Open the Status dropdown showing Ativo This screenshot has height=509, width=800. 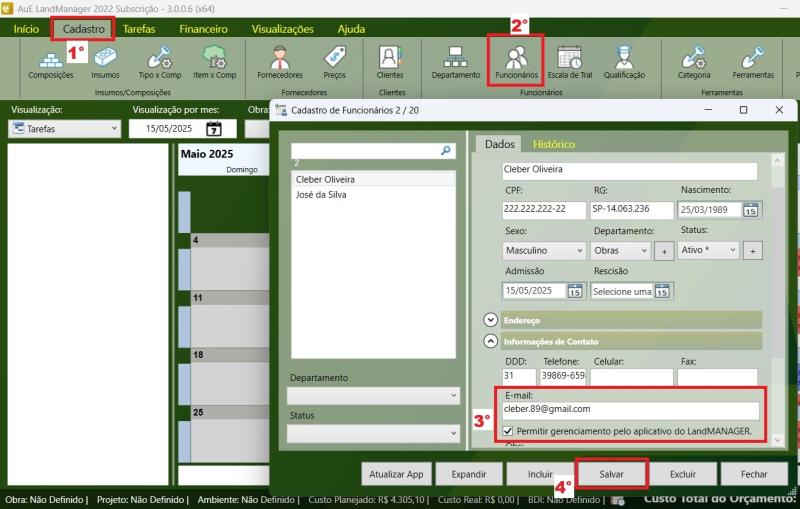click(x=707, y=250)
